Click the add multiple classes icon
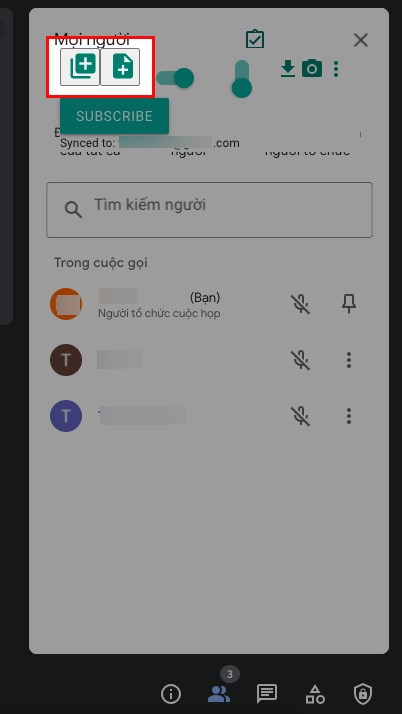 click(x=81, y=67)
